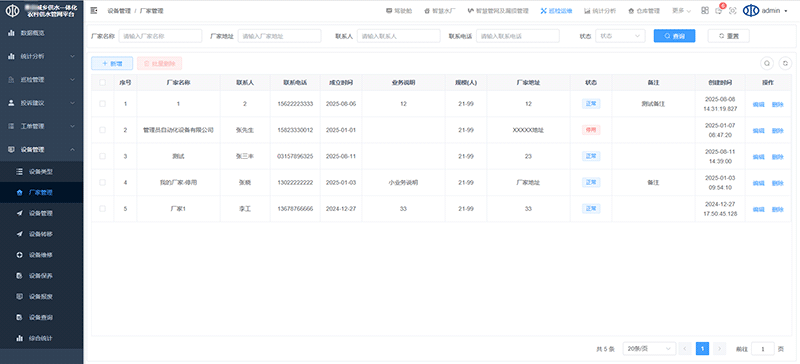Viewport: 800px width, 364px height.
Task: Open 设备报废 in the sidebar
Action: coord(41,297)
